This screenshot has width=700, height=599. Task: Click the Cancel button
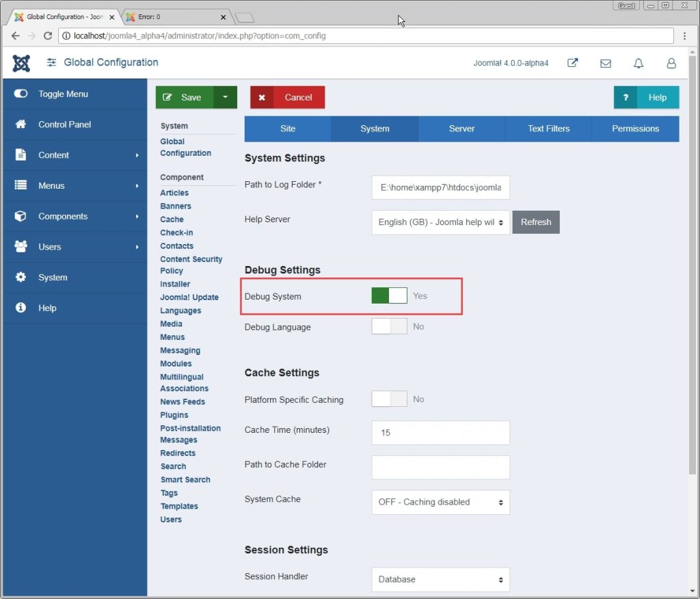[x=288, y=97]
